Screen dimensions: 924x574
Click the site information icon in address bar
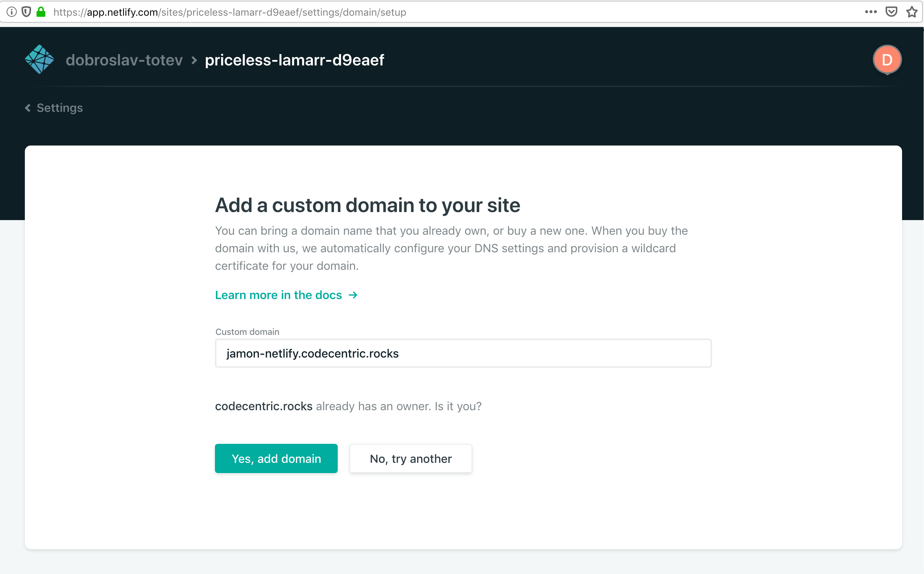[12, 12]
